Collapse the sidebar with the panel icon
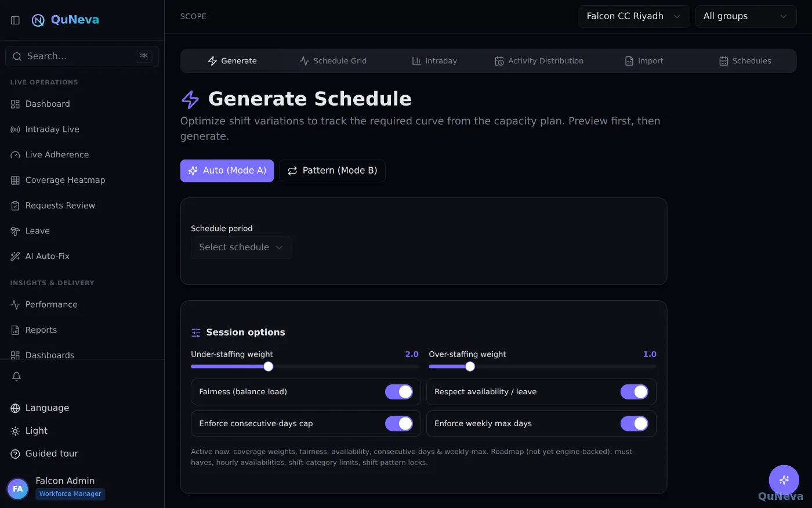 click(x=16, y=20)
